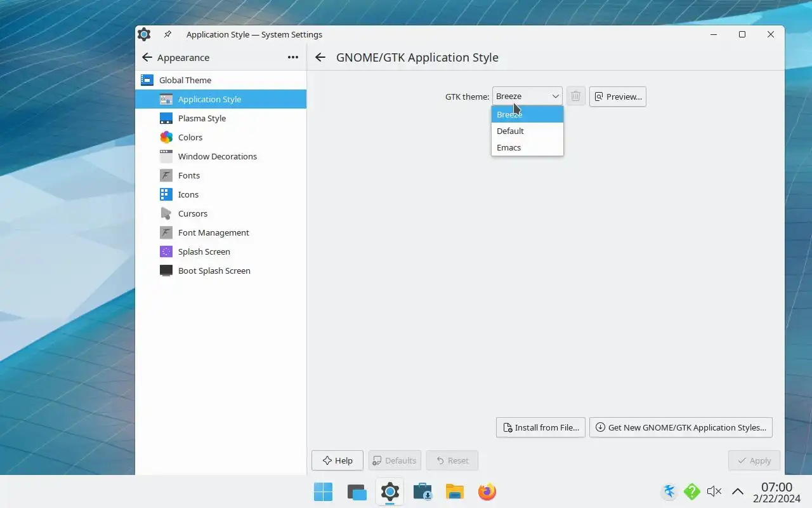The height and width of the screenshot is (508, 812).
Task: Click the Application Style sidebar icon
Action: [x=166, y=99]
